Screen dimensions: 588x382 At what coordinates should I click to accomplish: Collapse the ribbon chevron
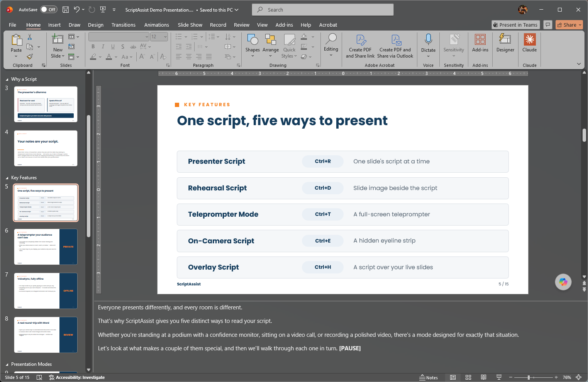[x=579, y=64]
